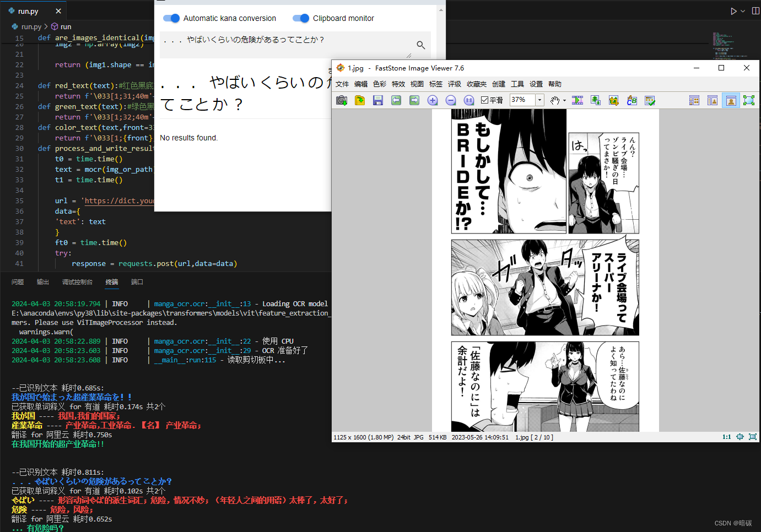Toggle Automatic kana conversion switch
The image size is (761, 532).
171,18
